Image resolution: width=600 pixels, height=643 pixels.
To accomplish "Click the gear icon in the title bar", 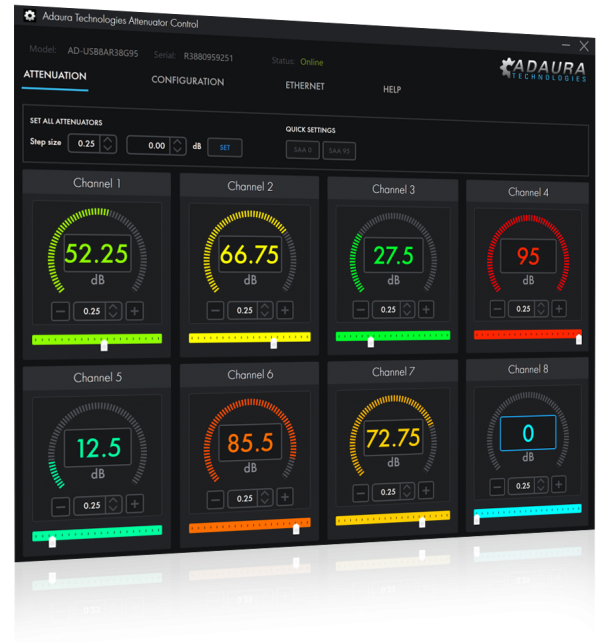I will [x=30, y=16].
